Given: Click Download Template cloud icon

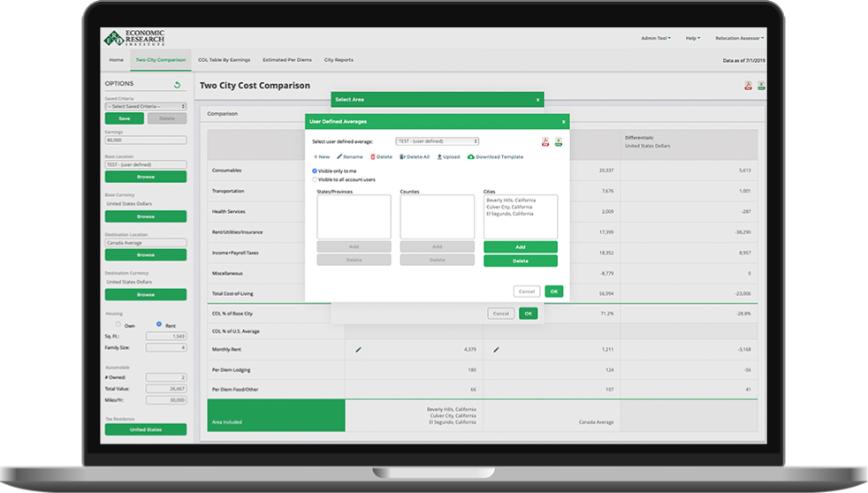Looking at the screenshot, I should coord(471,156).
